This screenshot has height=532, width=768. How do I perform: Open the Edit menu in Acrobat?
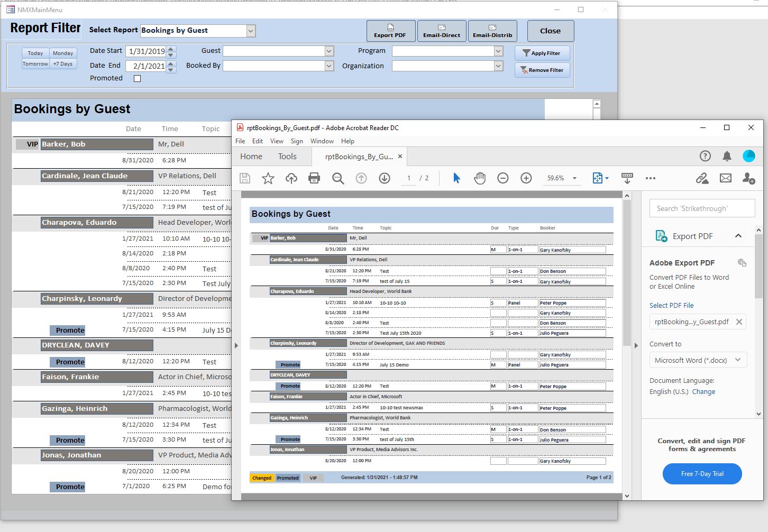pyautogui.click(x=258, y=141)
